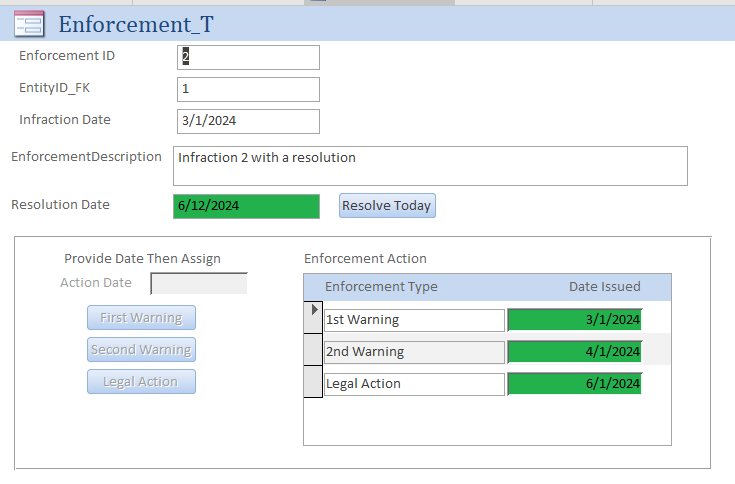This screenshot has width=735, height=484.
Task: Click the Enforcement_T form icon
Action: click(x=29, y=23)
